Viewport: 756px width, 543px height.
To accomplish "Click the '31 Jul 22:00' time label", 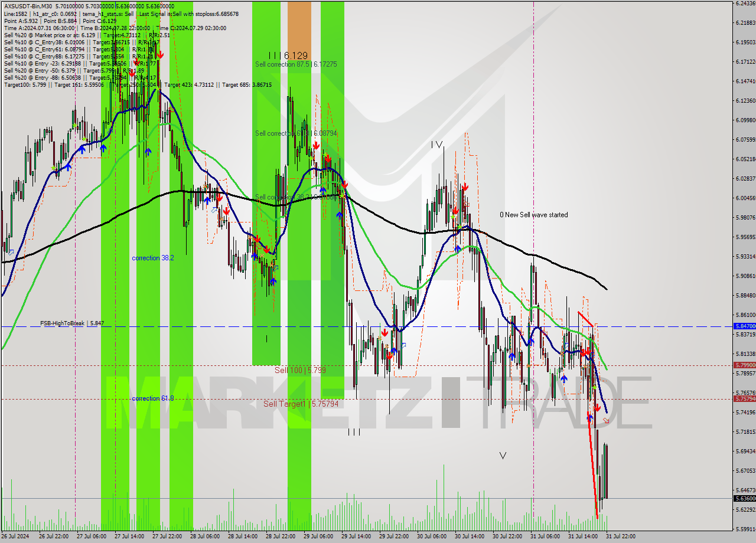I will coord(620,537).
